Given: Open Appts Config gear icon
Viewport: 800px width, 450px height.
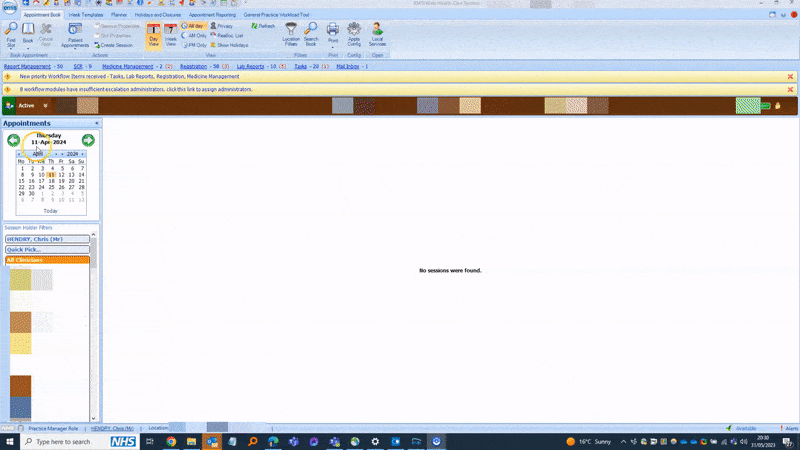Looking at the screenshot, I should tap(354, 34).
